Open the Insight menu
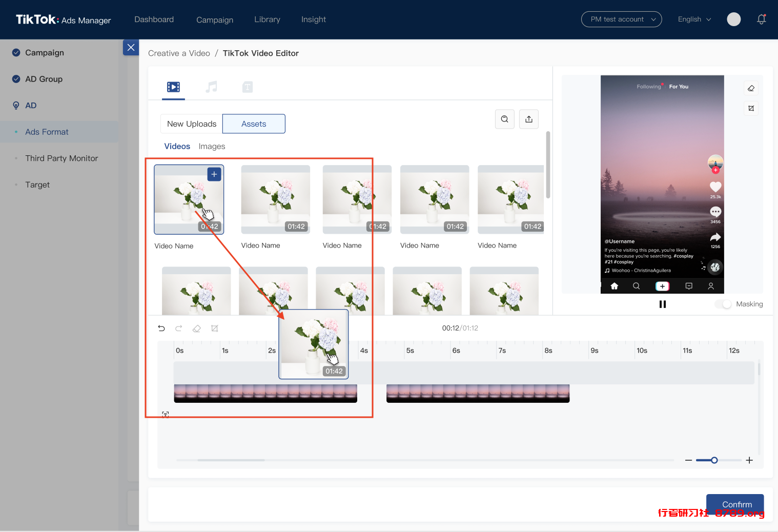This screenshot has height=532, width=778. [314, 19]
